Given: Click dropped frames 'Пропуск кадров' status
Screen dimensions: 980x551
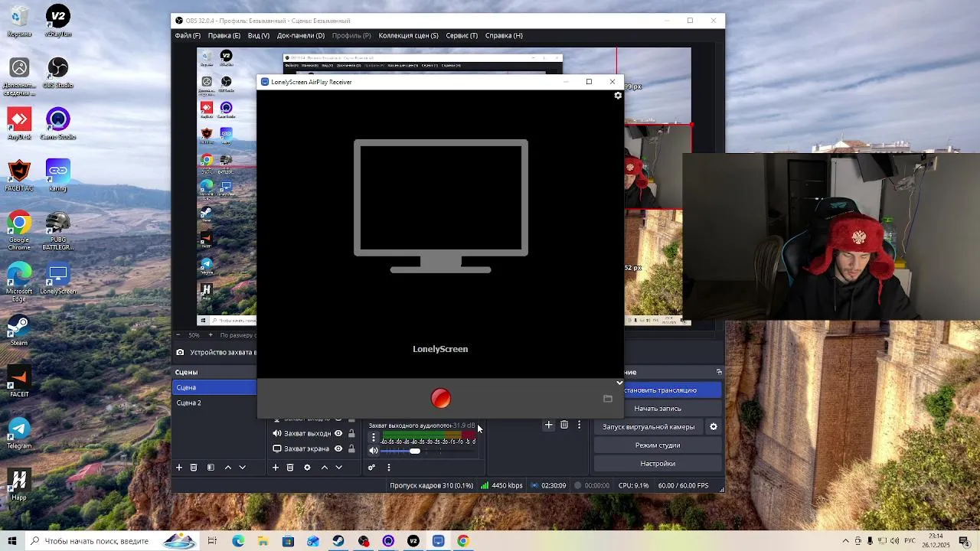Looking at the screenshot, I should [431, 485].
